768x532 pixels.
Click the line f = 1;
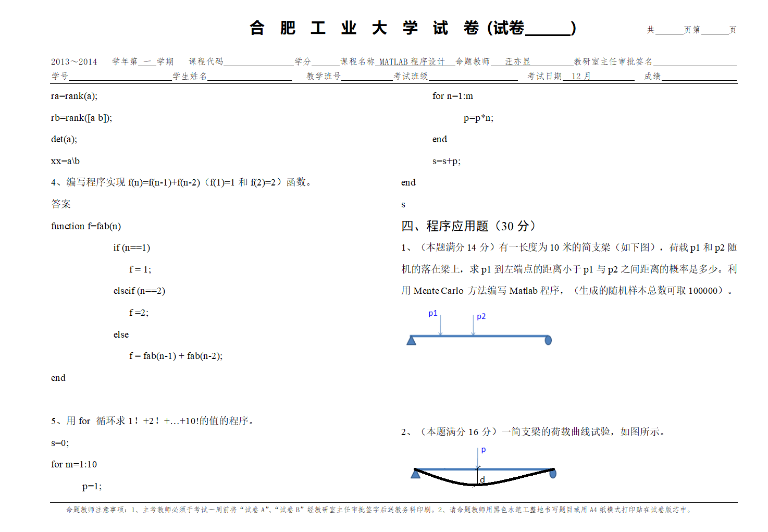pyautogui.click(x=140, y=269)
